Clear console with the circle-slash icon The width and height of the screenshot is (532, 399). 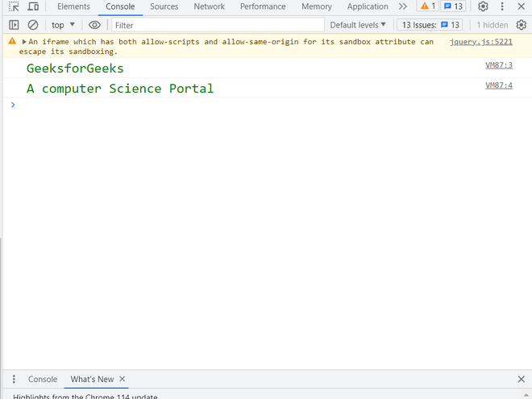(x=33, y=25)
